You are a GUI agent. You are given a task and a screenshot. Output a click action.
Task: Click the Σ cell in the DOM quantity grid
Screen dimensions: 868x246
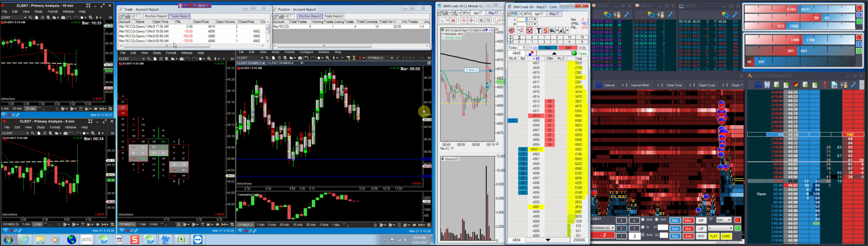(x=520, y=37)
